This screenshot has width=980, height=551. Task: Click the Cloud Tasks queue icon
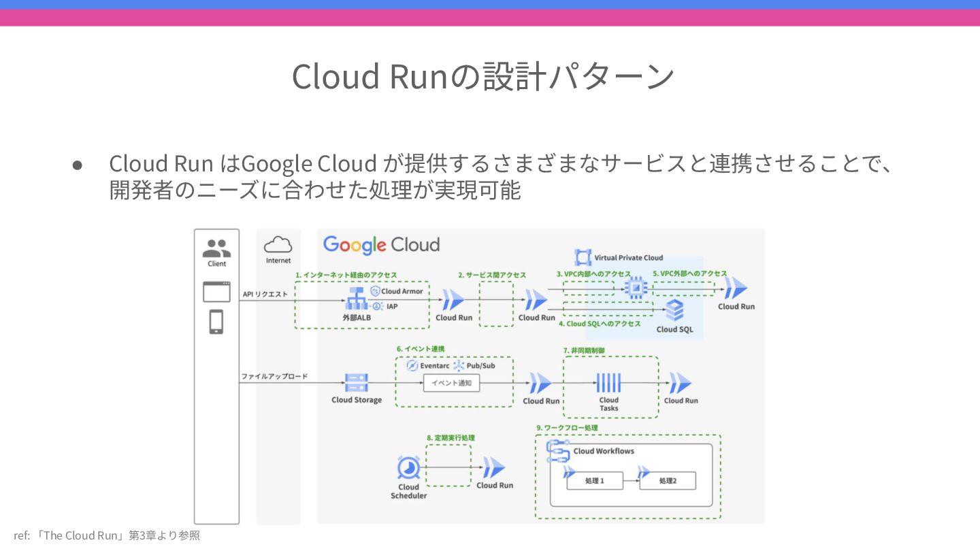coord(608,384)
